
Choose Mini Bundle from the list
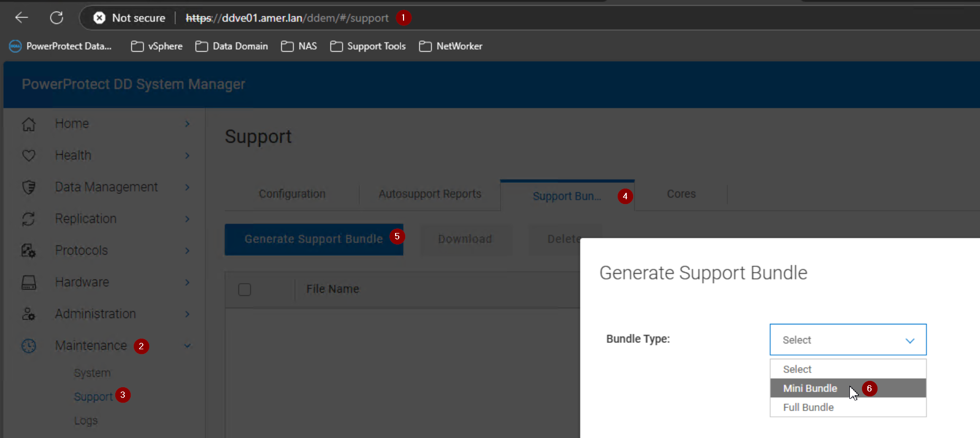point(848,388)
